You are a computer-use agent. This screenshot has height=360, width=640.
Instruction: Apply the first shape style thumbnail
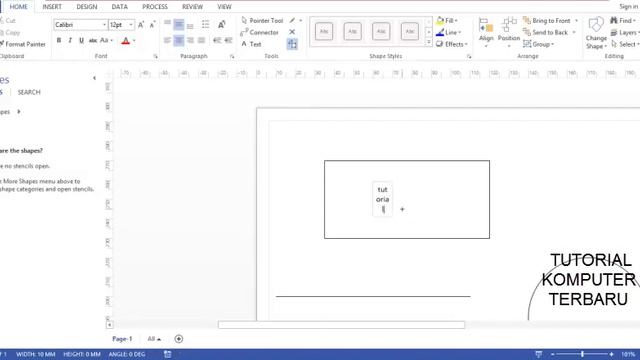pyautogui.click(x=324, y=31)
